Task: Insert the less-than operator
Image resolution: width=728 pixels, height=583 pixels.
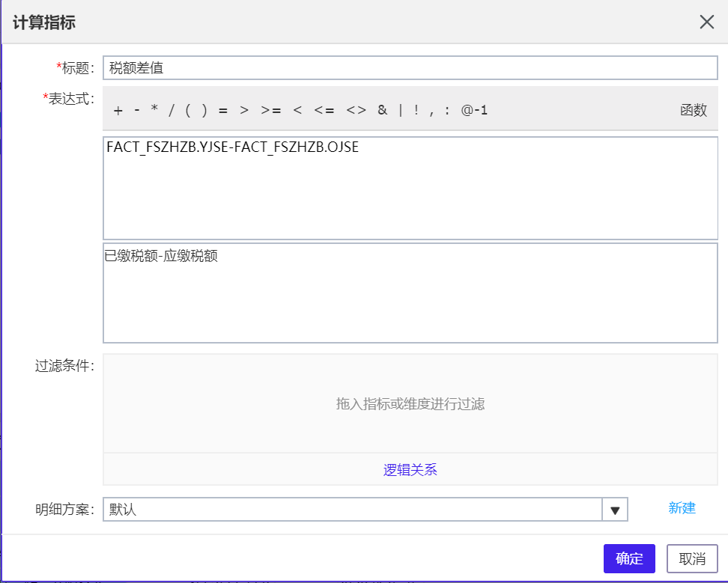Action: [297, 110]
